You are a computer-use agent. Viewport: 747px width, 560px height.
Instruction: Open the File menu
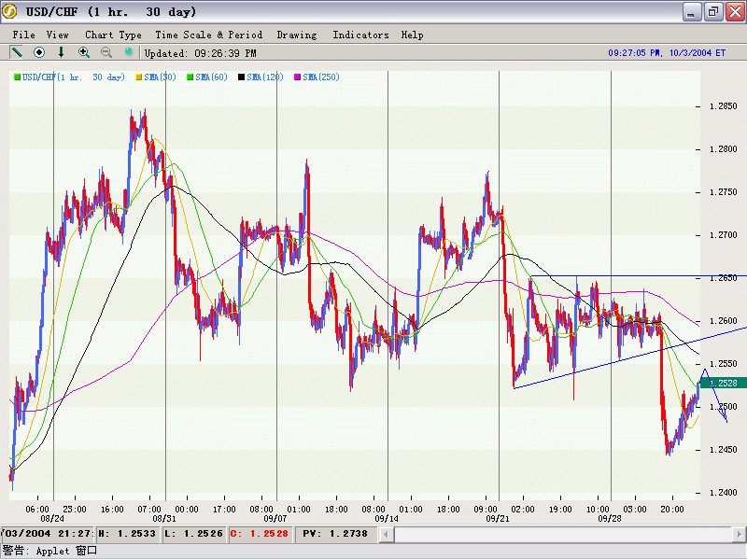click(23, 35)
